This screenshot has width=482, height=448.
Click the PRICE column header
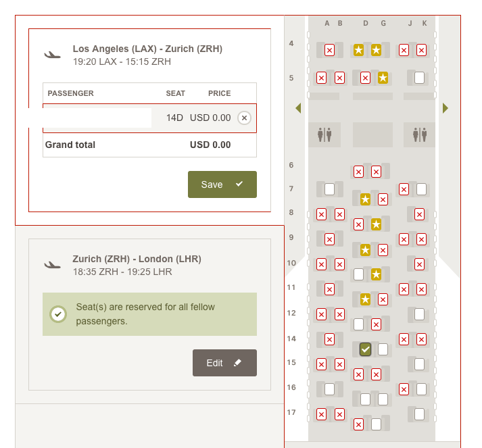pos(220,93)
